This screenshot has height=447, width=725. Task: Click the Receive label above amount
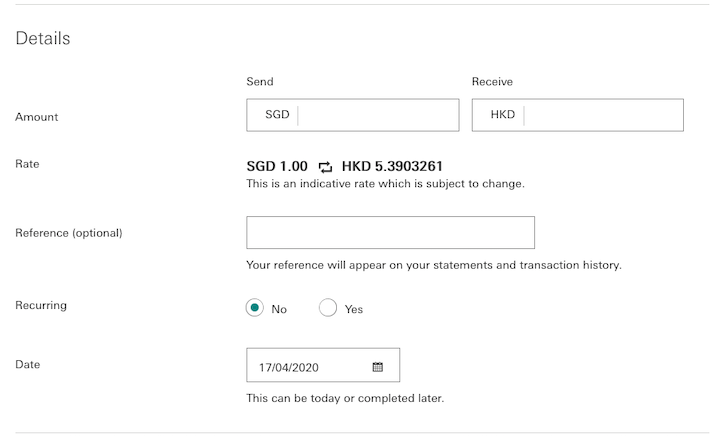tap(492, 82)
